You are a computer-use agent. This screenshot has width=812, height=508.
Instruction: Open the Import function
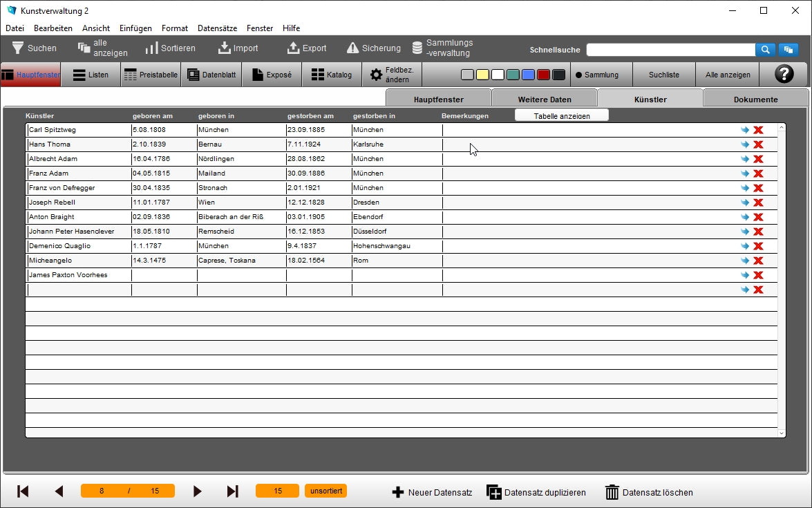pyautogui.click(x=225, y=48)
